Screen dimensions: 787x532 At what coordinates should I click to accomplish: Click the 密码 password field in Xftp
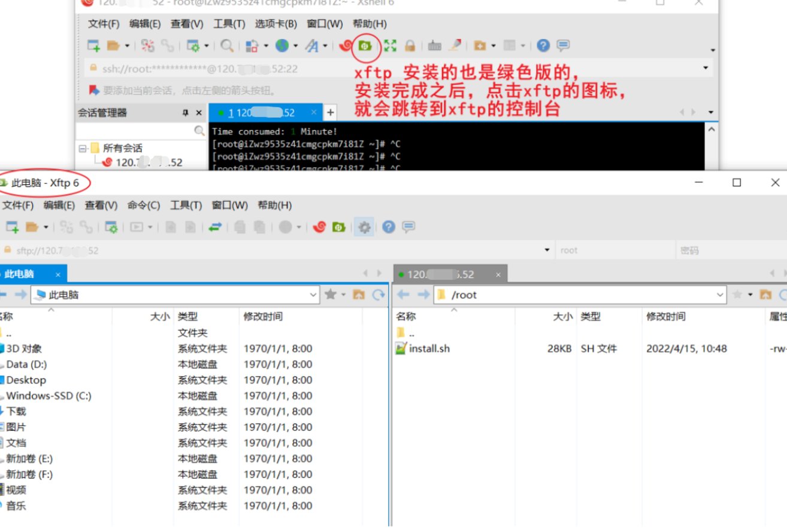[x=731, y=250]
